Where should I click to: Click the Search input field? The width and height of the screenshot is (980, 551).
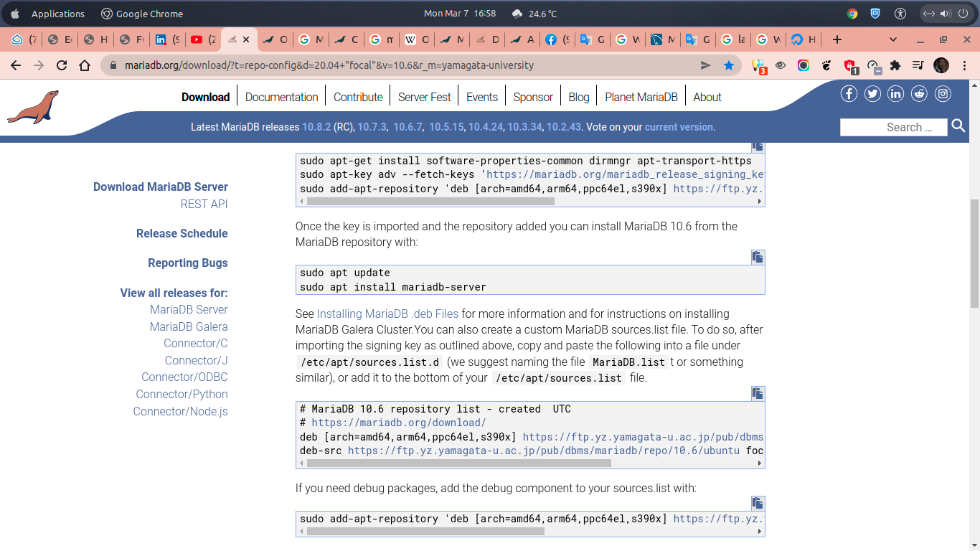pyautogui.click(x=894, y=127)
